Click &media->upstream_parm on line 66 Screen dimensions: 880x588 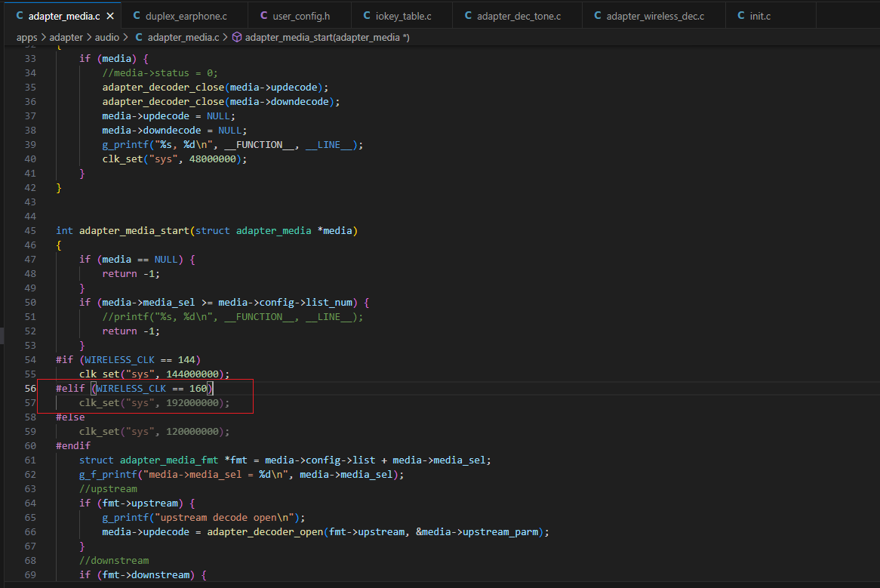[477, 532]
